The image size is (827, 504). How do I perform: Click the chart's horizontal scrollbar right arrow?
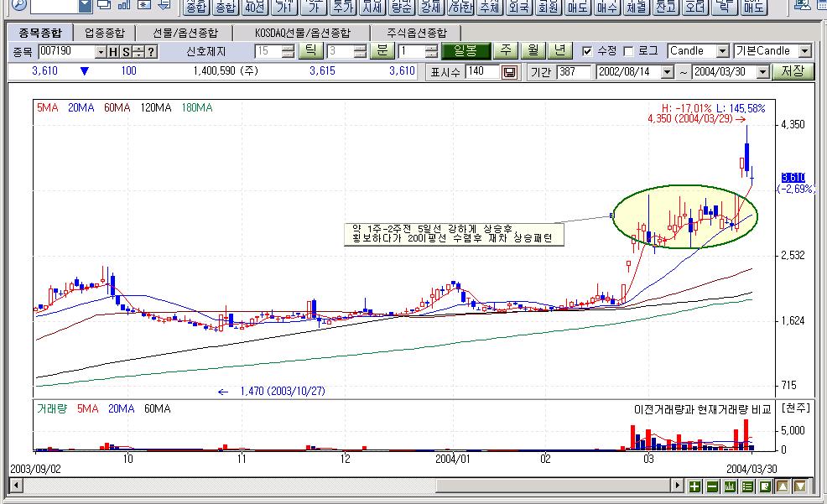678,486
